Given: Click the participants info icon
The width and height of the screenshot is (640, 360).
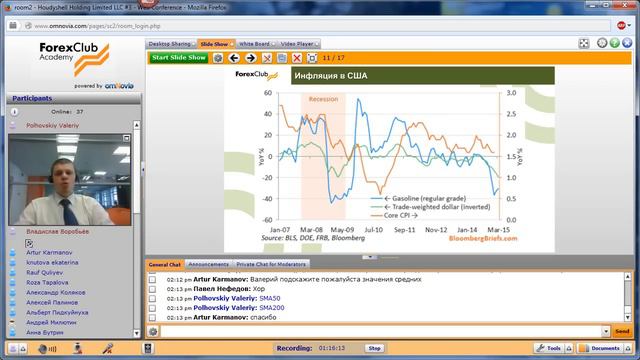Looking at the screenshot, I should pos(14,112).
